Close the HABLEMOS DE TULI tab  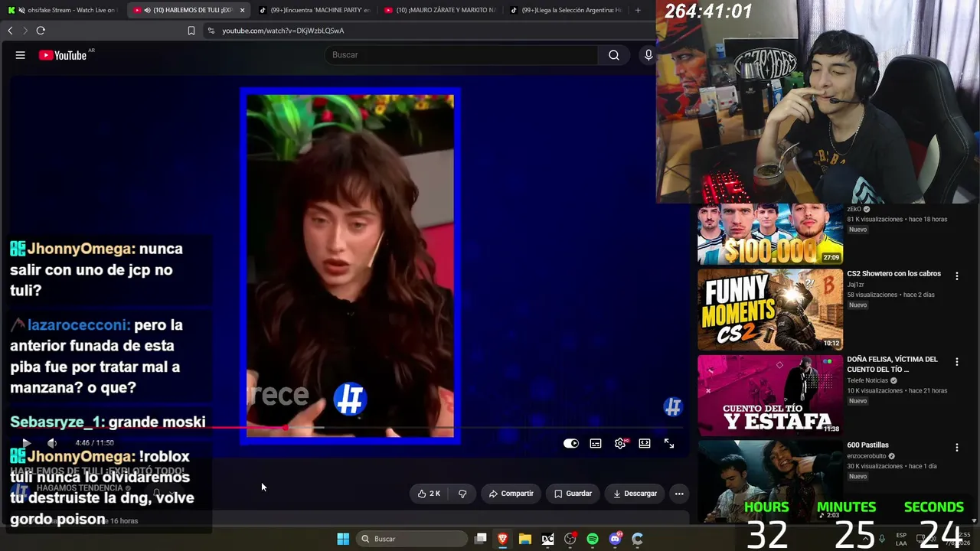click(243, 10)
